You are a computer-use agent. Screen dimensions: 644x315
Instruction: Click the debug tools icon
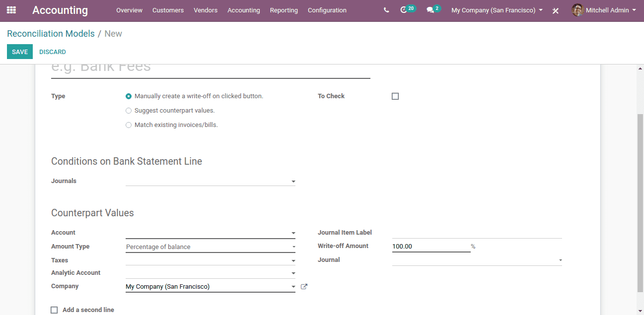coord(556,10)
